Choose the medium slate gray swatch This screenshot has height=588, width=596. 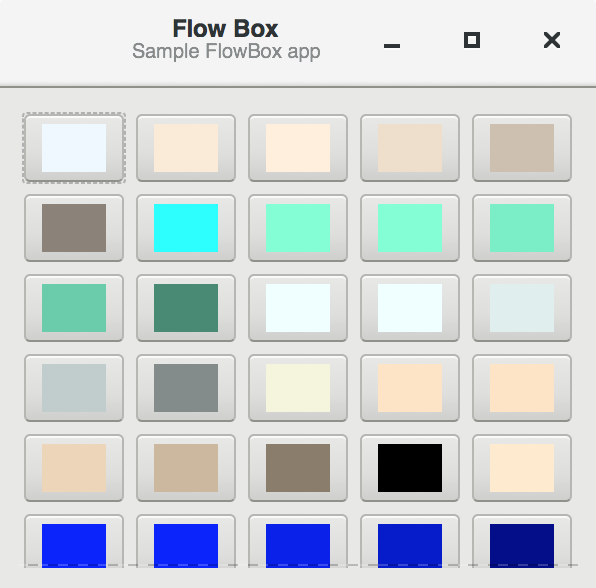pos(186,388)
